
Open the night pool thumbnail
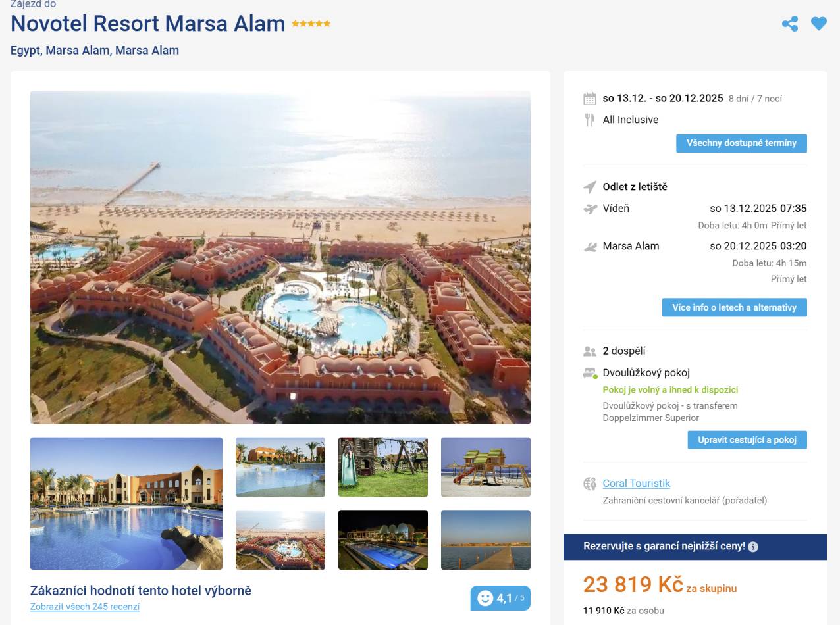click(x=383, y=539)
